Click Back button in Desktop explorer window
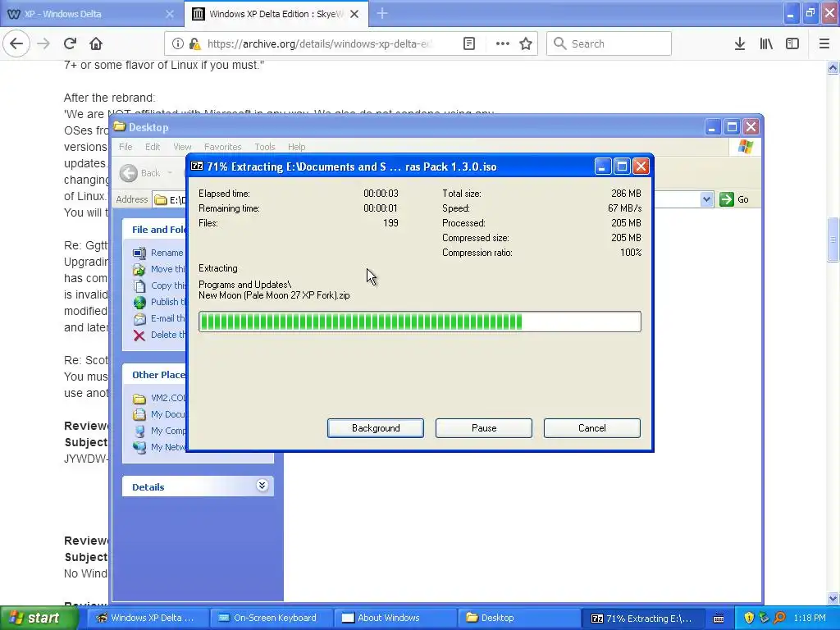This screenshot has height=630, width=840. click(x=139, y=173)
